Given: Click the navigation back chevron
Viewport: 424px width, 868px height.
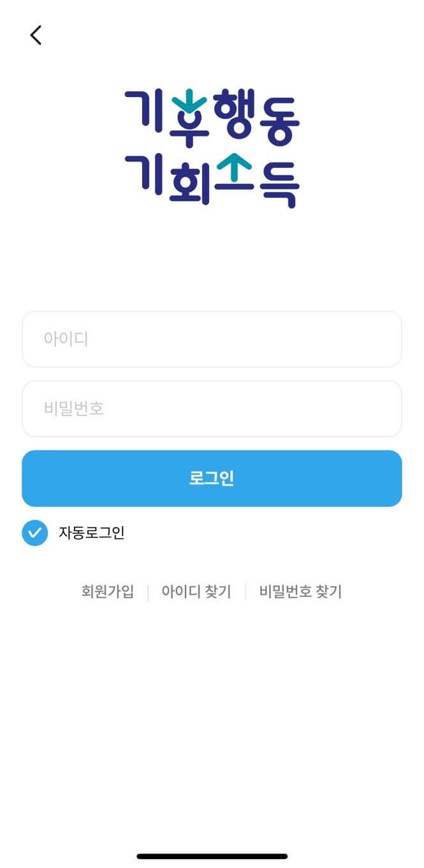Looking at the screenshot, I should pyautogui.click(x=36, y=35).
